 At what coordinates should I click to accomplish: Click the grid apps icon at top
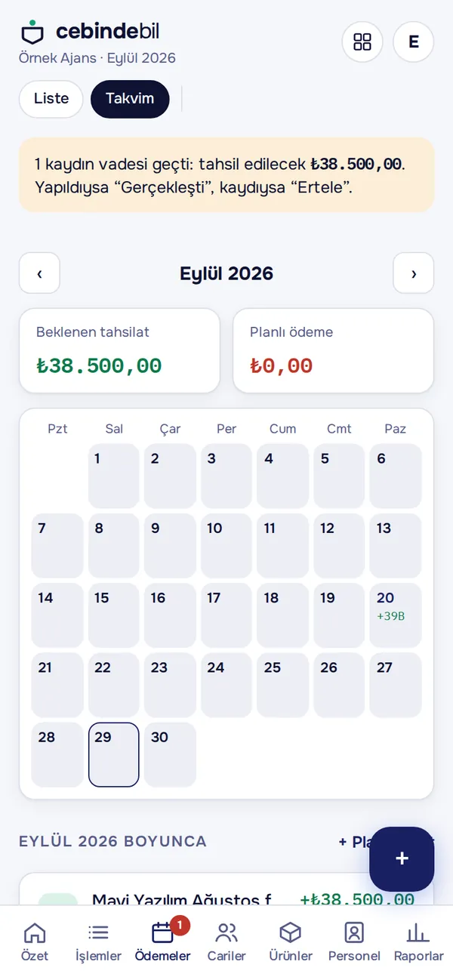pos(362,42)
